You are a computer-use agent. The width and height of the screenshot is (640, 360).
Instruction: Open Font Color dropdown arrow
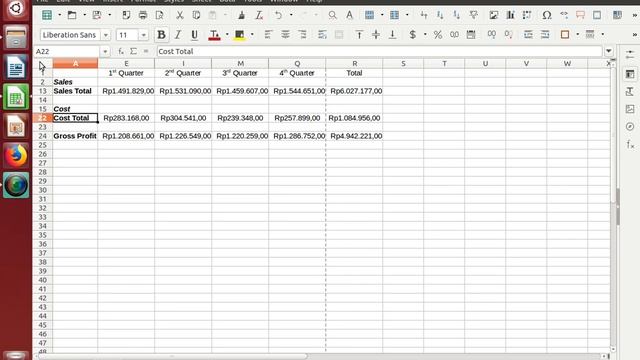[x=227, y=35]
